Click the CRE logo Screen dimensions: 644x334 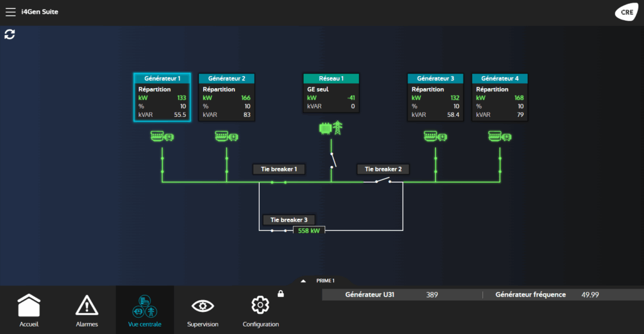[x=626, y=13]
